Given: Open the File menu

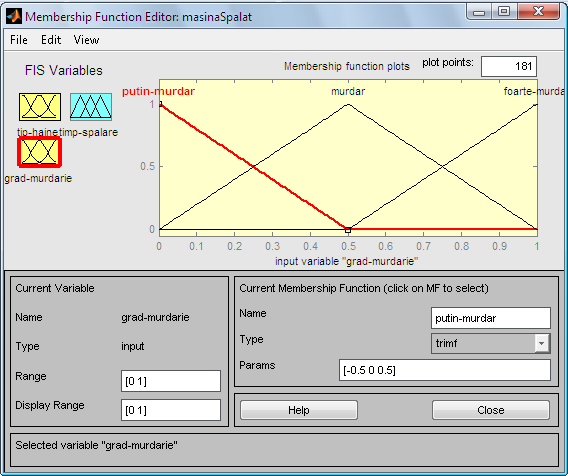Looking at the screenshot, I should click(19, 40).
